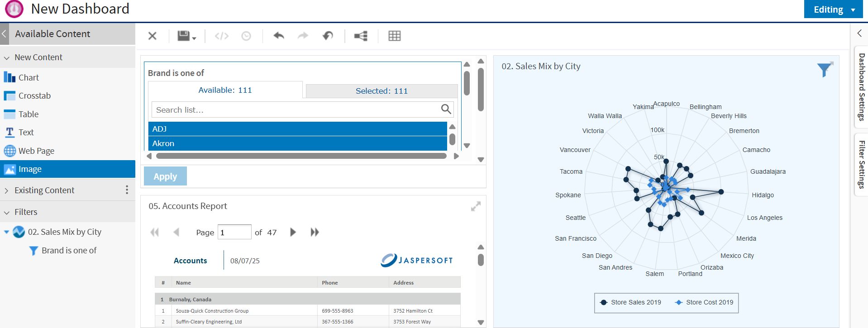Open the Editing mode dropdown

point(834,10)
